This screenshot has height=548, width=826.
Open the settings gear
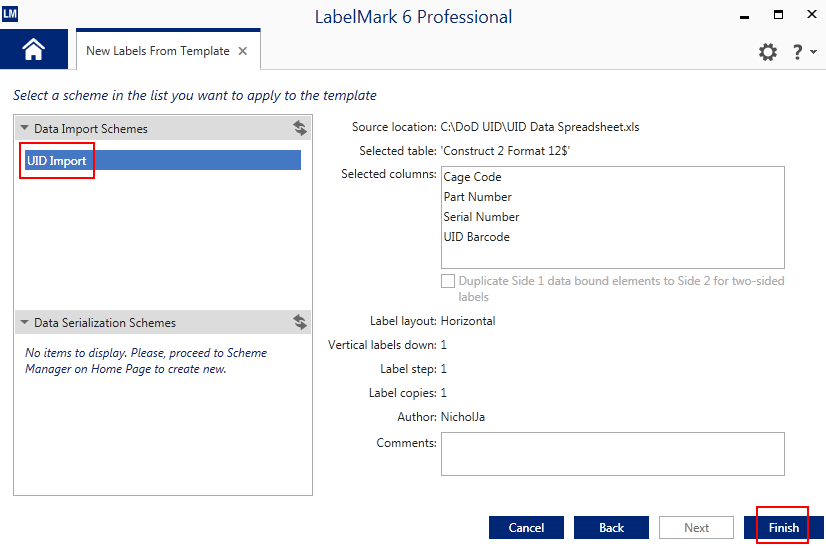(767, 52)
